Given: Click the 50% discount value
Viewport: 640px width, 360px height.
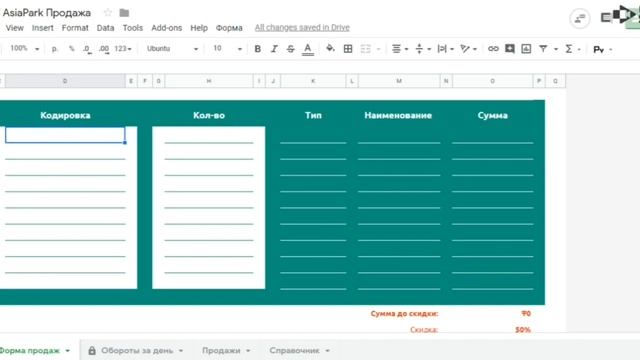Looking at the screenshot, I should click(522, 329).
